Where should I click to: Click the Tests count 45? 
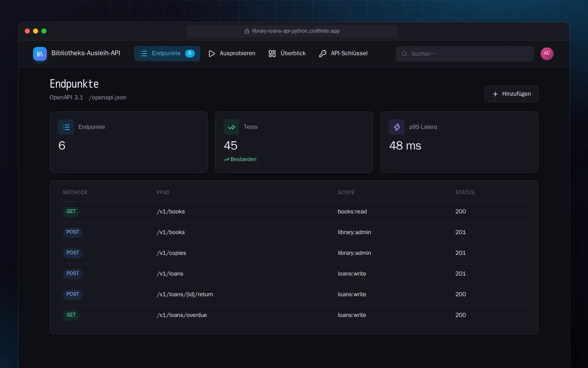pyautogui.click(x=231, y=146)
